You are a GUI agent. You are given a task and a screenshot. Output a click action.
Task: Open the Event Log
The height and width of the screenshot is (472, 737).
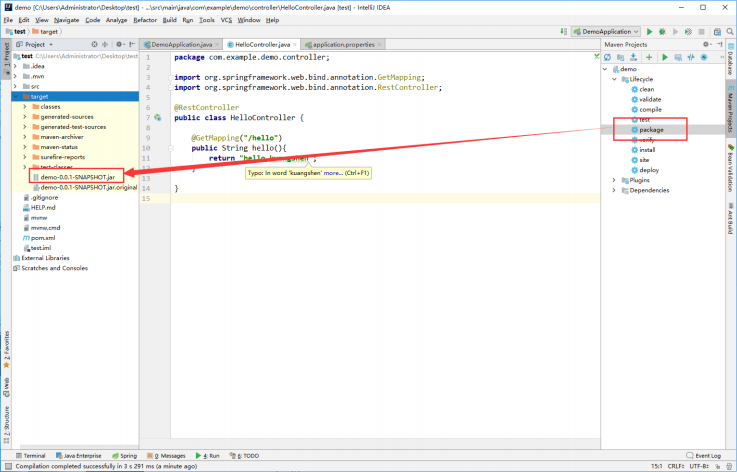coord(703,456)
